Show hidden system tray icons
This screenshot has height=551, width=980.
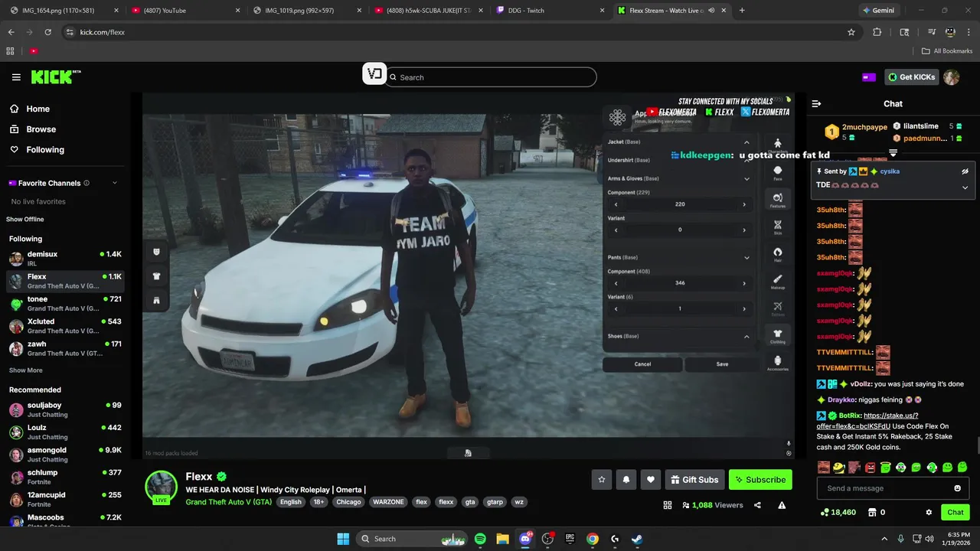coord(884,539)
